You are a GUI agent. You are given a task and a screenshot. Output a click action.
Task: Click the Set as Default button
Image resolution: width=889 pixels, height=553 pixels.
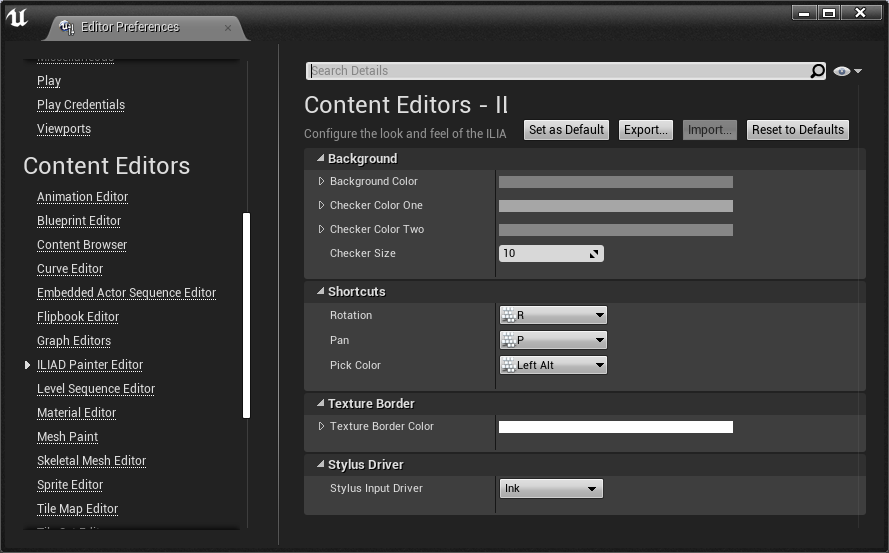(x=566, y=130)
